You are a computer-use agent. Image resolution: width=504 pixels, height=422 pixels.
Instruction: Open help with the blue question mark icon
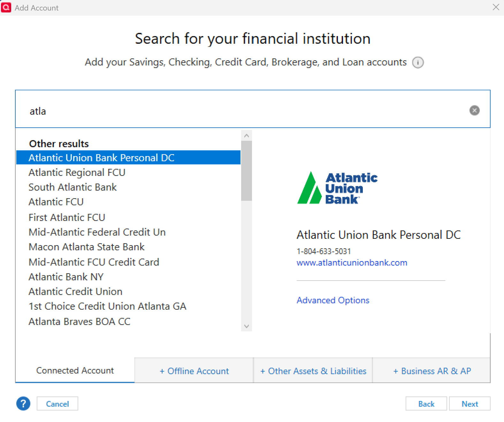coord(23,403)
